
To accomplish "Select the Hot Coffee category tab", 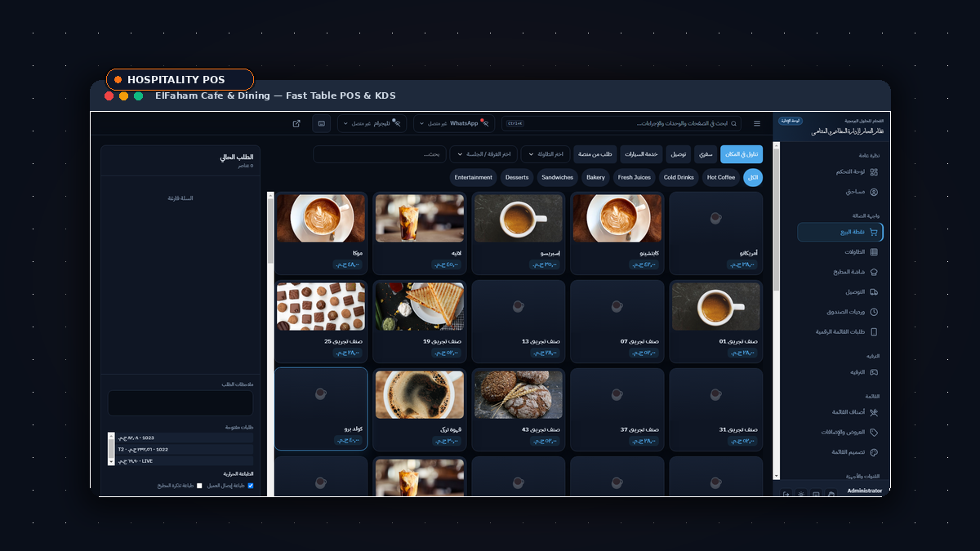I will tap(721, 177).
